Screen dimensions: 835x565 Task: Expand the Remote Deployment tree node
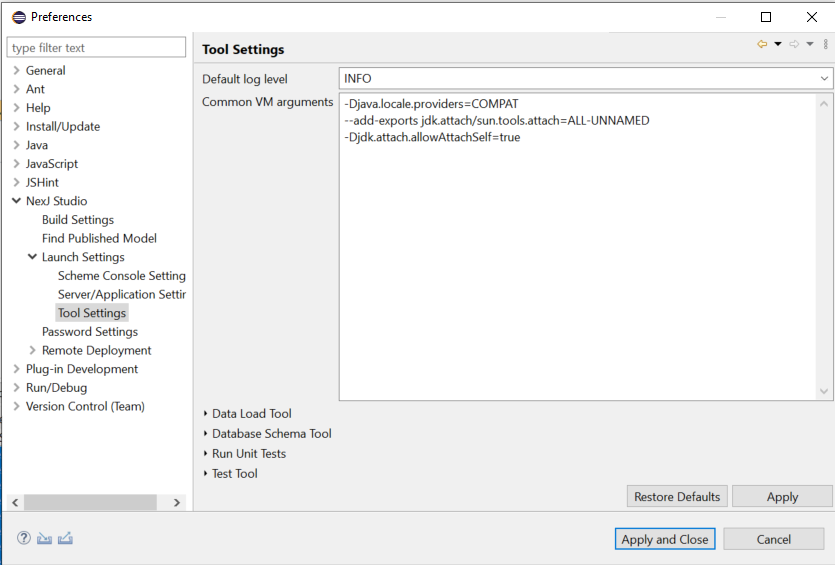(x=33, y=351)
